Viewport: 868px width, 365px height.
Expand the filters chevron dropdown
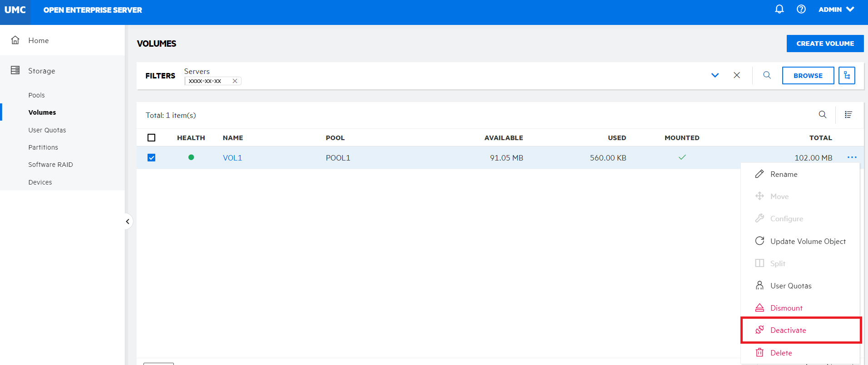point(715,75)
